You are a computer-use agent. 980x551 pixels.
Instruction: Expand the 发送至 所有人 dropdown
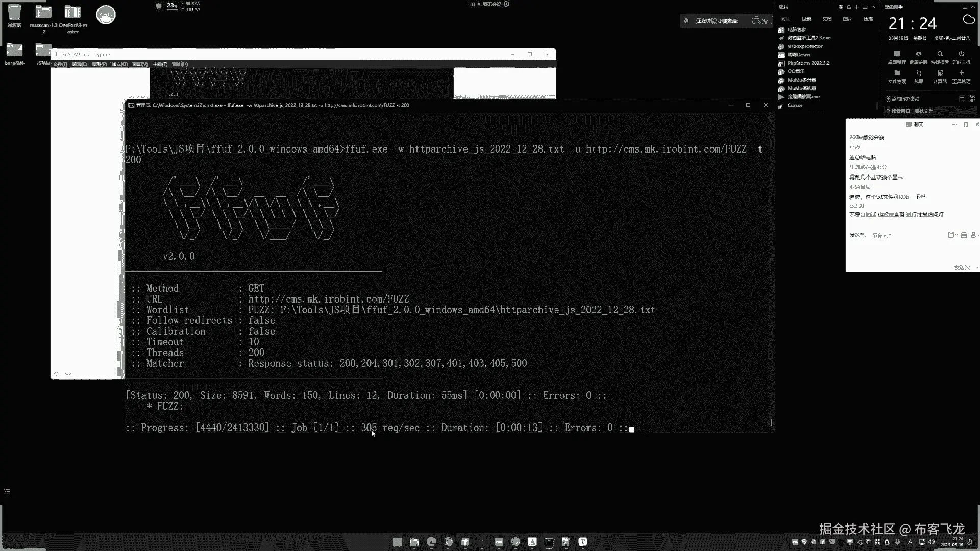pos(881,235)
